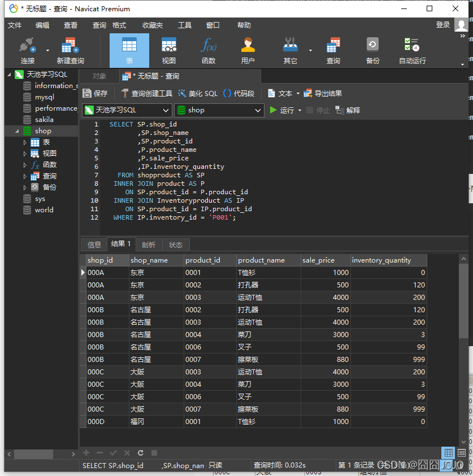Switch results to grid view
Image resolution: width=473 pixels, height=476 pixels.
(448, 453)
